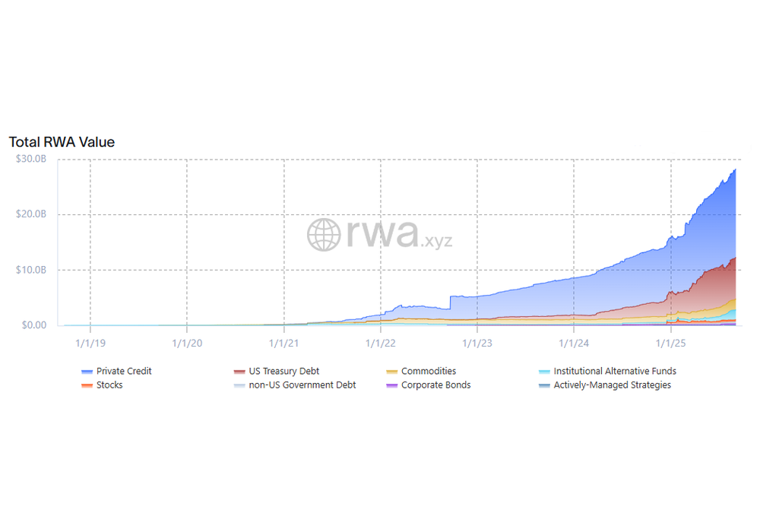Click the $10.0B y-axis label

coord(31,270)
